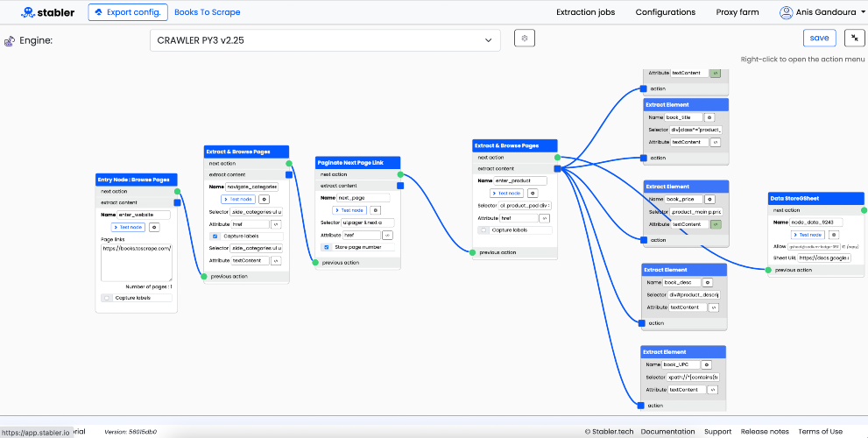Screen dimensions: 868x438
Task: Click the Name field containing enter_website
Action: coord(144,215)
